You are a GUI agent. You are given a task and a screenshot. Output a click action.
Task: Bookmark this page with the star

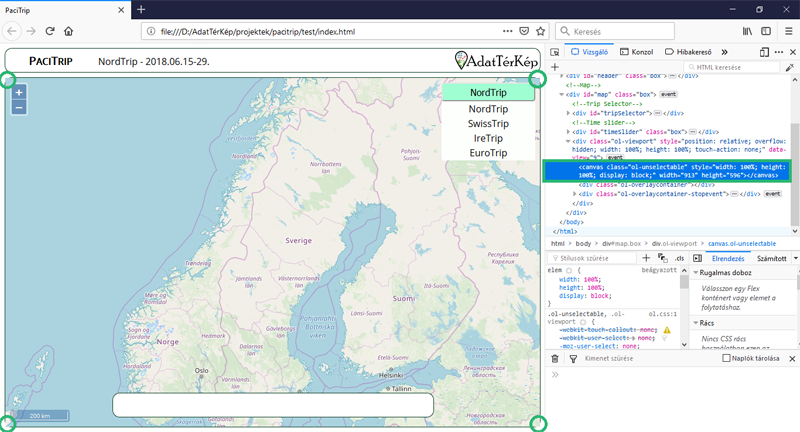pyautogui.click(x=541, y=31)
